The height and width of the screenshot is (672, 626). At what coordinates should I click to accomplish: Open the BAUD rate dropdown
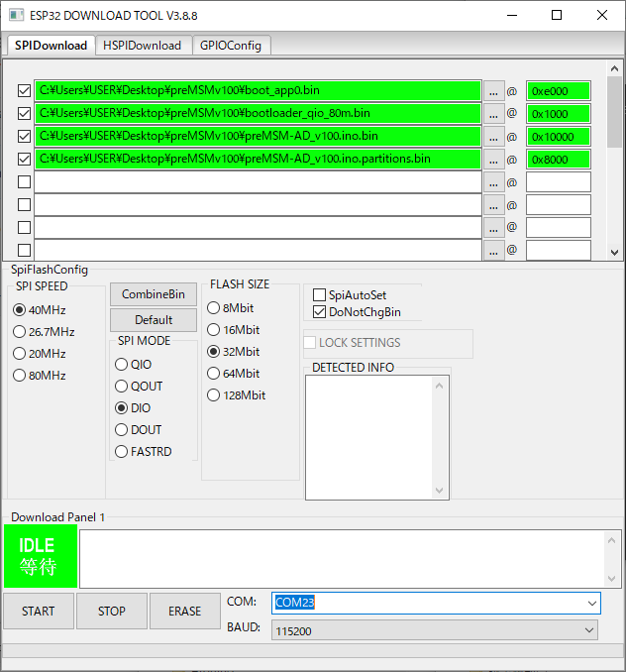point(589,630)
